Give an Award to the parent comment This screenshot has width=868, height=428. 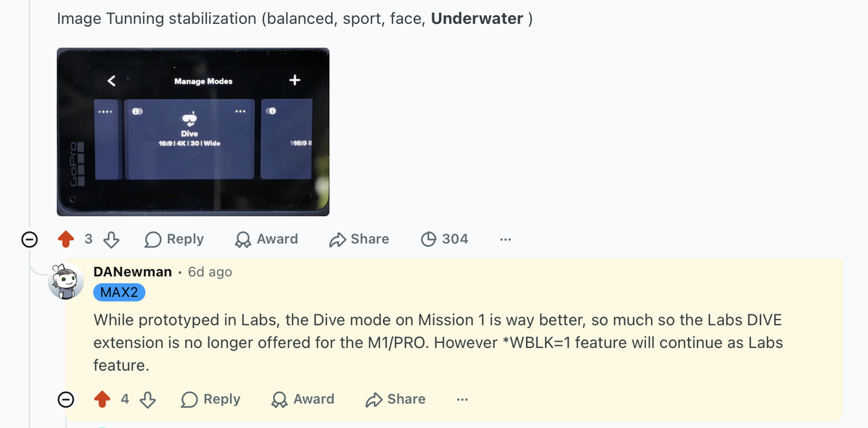coord(267,239)
